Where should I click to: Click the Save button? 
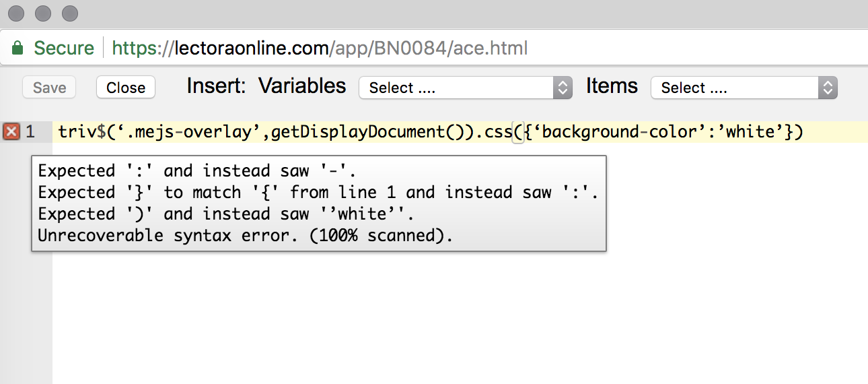click(50, 88)
